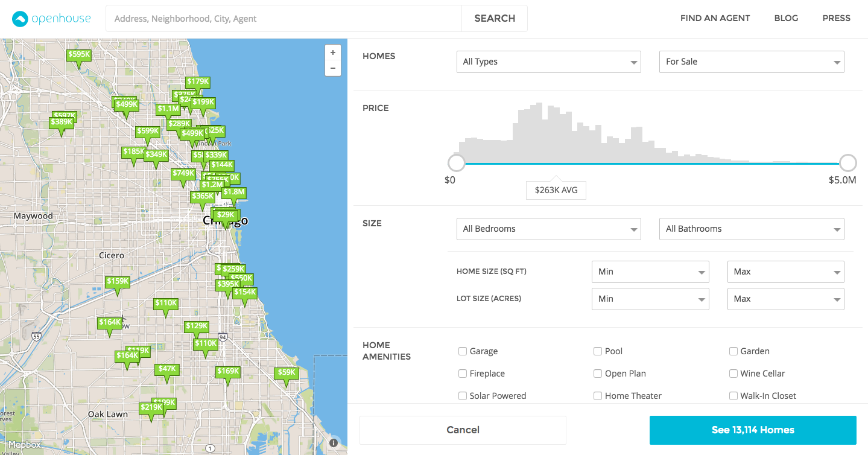Go to the Blog page
Viewport: 868px width, 455px height.
coord(786,18)
